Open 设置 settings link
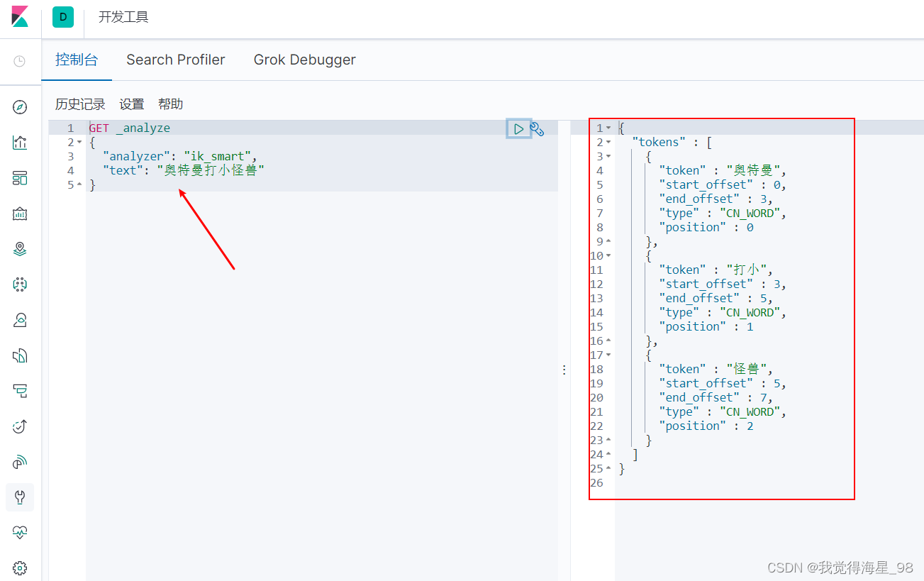Viewport: 924px width, 581px height. click(132, 104)
